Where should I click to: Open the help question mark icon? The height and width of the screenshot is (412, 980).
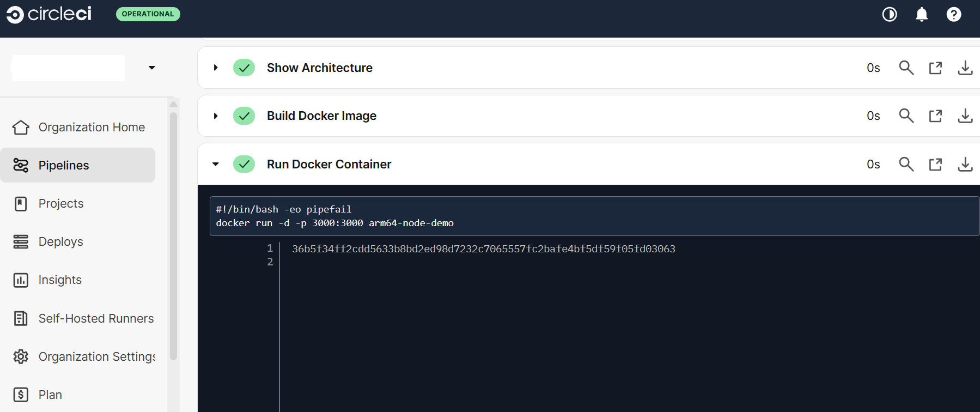coord(954,14)
